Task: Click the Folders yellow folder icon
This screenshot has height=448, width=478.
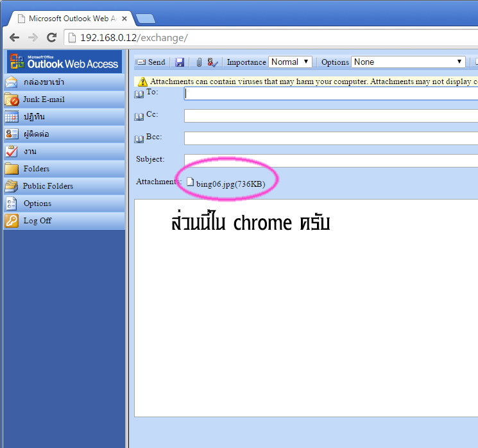Action: [x=12, y=169]
